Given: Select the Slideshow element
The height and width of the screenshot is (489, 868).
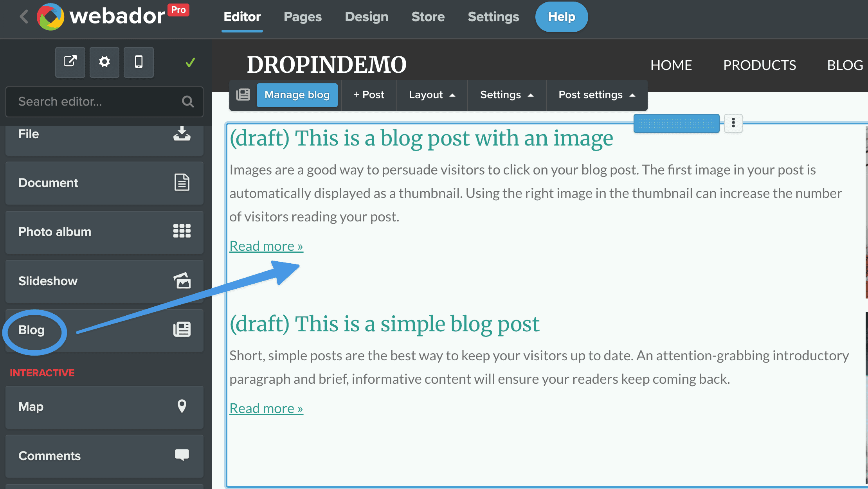Looking at the screenshot, I should [x=104, y=281].
